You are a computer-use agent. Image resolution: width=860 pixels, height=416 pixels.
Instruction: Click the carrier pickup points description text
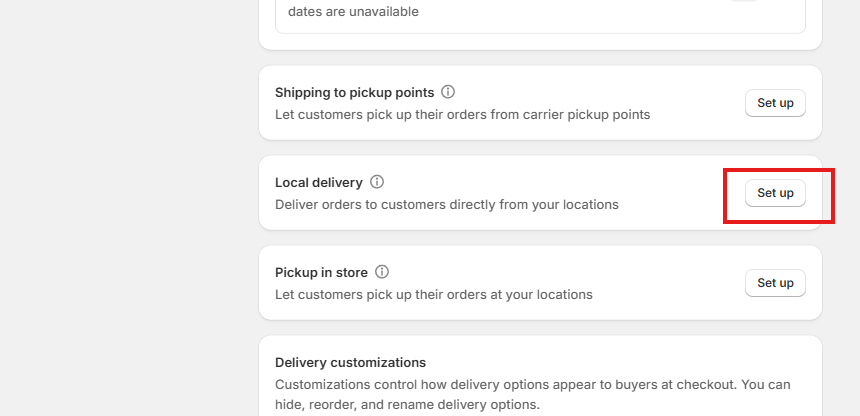pyautogui.click(x=462, y=115)
